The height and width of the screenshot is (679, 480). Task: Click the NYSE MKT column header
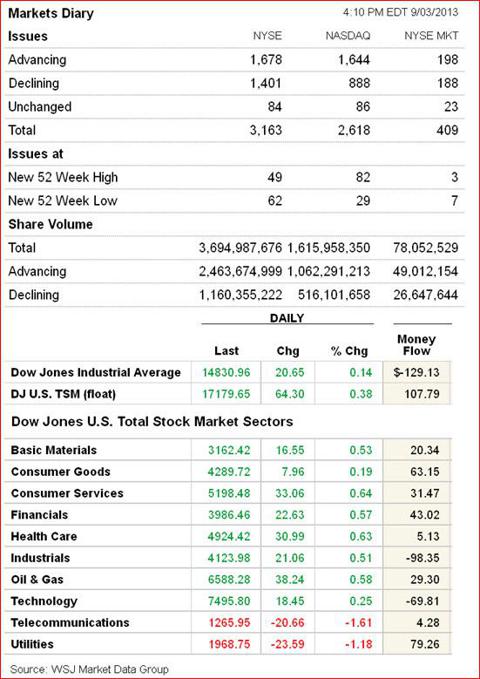(431, 36)
